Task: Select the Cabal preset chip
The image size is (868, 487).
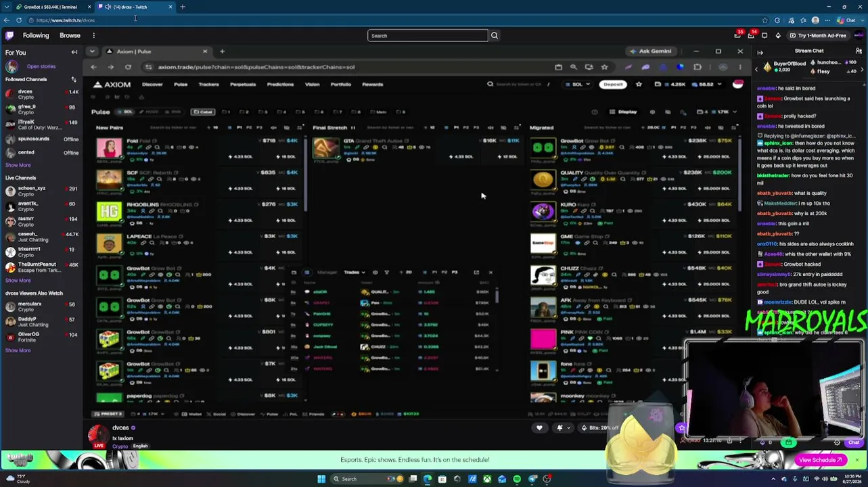Action: coord(203,112)
